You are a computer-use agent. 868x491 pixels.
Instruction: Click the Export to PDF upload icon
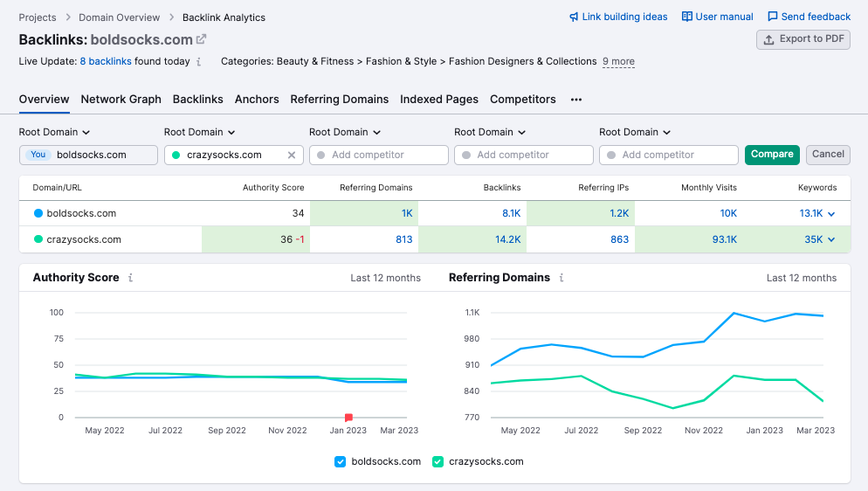(769, 39)
